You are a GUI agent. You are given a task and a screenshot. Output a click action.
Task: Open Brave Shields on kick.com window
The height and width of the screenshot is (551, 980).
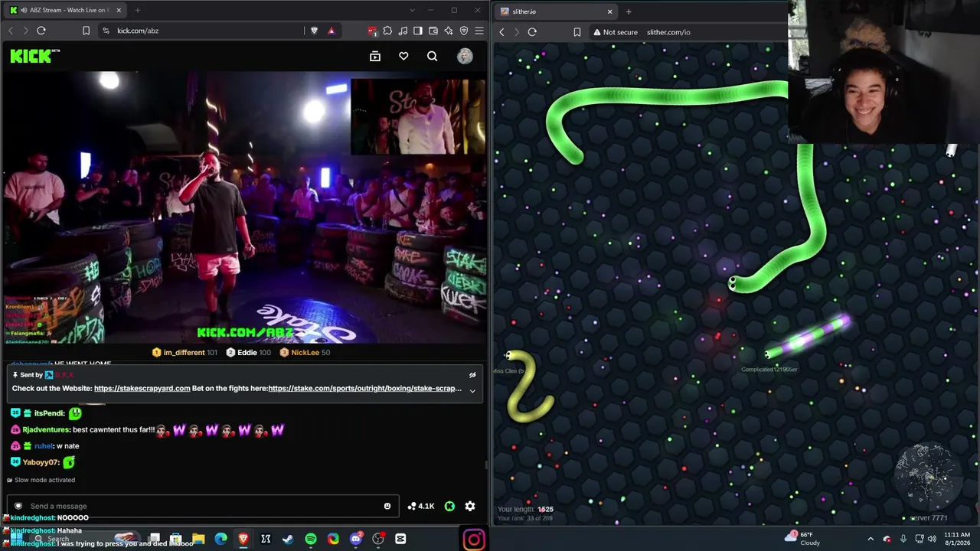point(314,31)
